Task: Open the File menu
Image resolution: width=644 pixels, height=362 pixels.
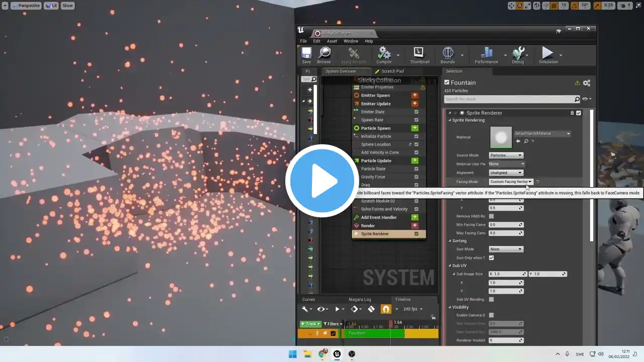Action: pyautogui.click(x=303, y=41)
